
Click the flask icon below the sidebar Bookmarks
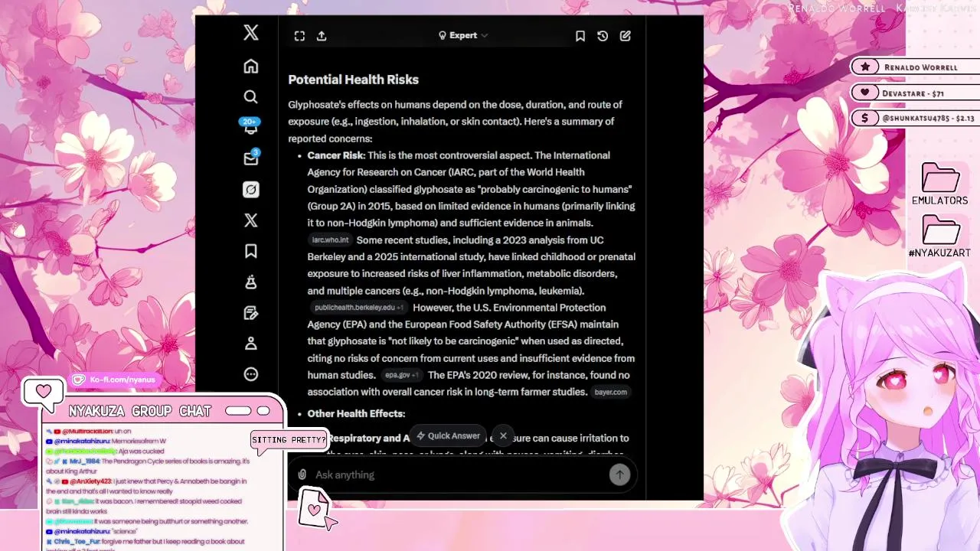(x=250, y=282)
